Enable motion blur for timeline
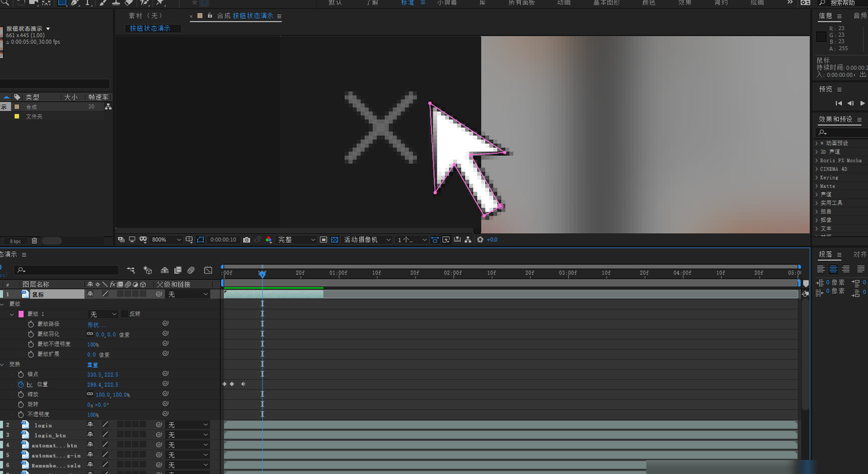Viewport: 868px width, 474px height. pos(191,270)
